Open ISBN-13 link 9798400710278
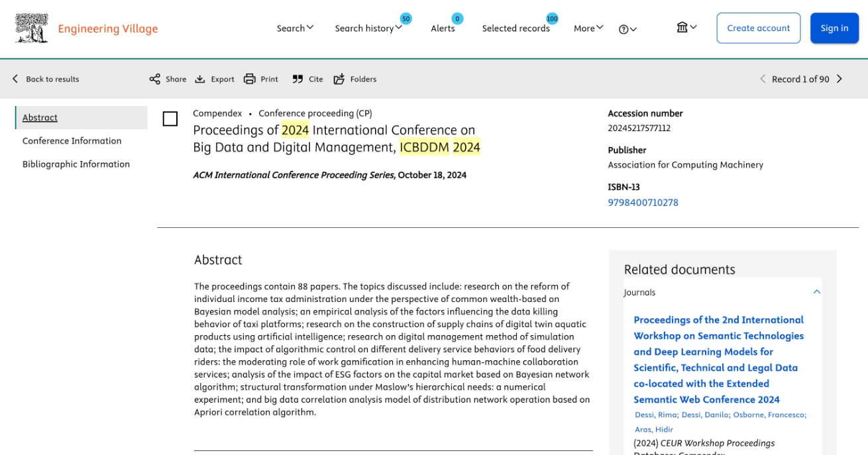Image resolution: width=868 pixels, height=455 pixels. [x=643, y=202]
